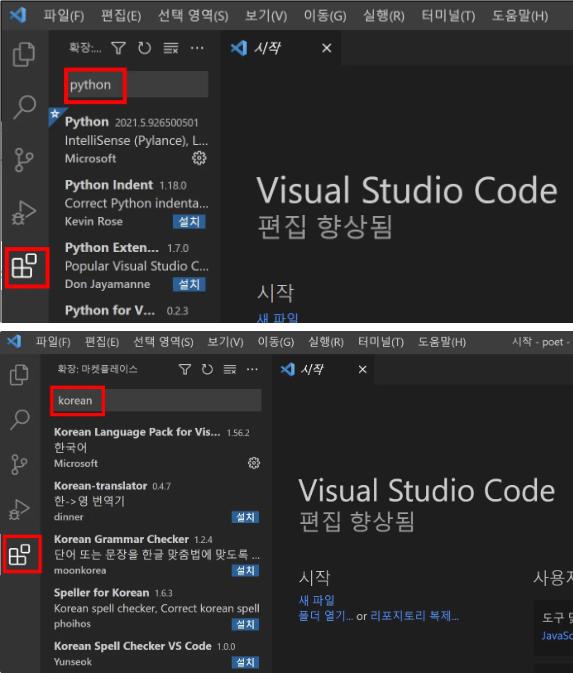Select Python for V... extension entry
This screenshot has width=573, height=673.
pos(135,312)
